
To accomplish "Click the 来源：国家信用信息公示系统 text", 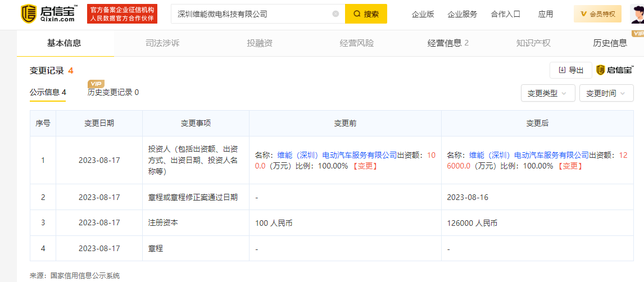I will (75, 276).
